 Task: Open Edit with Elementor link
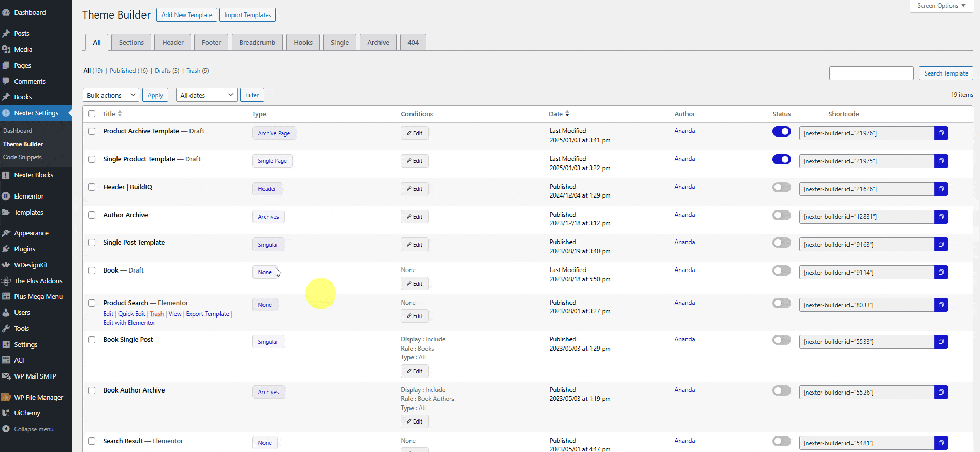[x=129, y=323]
